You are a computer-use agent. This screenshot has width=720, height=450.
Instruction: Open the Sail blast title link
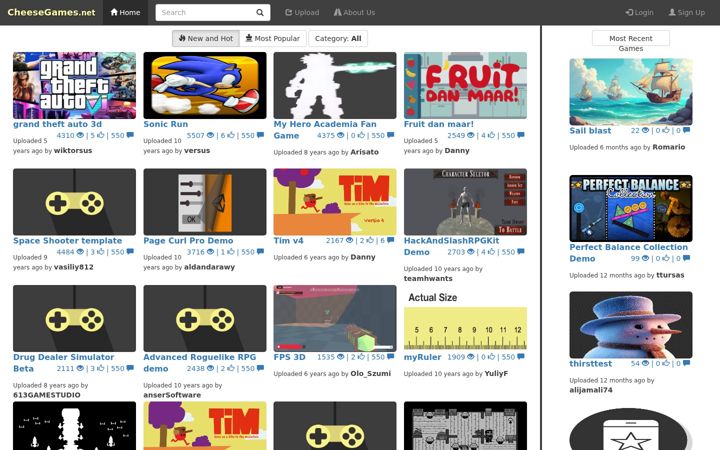coord(590,130)
